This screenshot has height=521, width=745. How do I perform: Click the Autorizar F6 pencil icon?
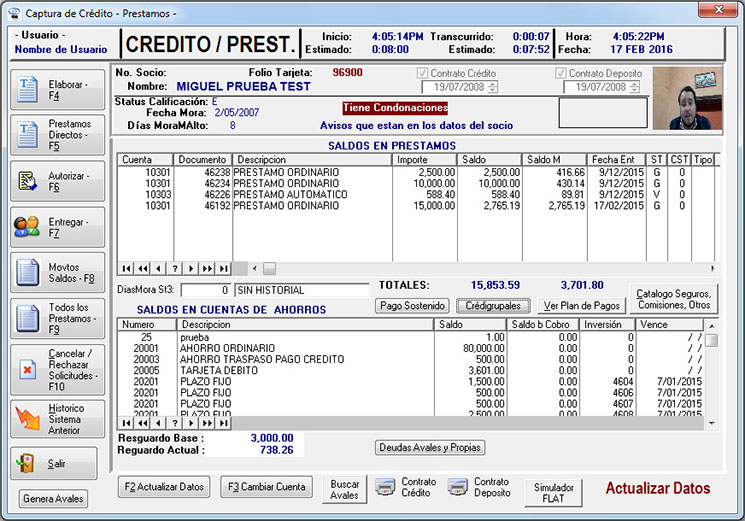point(27,181)
